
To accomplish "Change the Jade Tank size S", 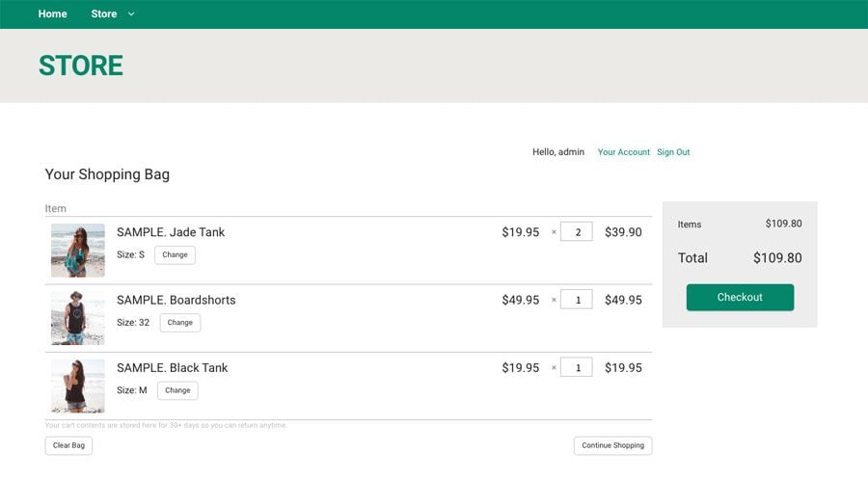I will pyautogui.click(x=175, y=255).
